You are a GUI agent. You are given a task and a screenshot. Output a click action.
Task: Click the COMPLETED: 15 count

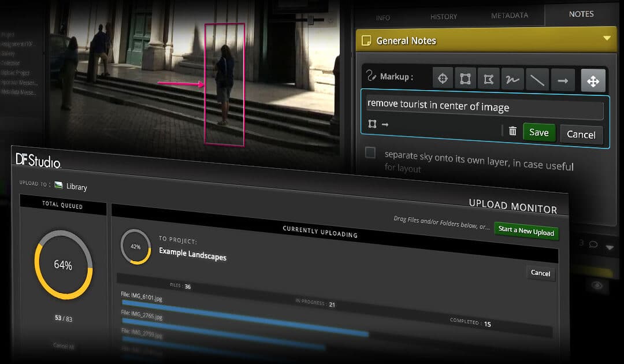(470, 322)
